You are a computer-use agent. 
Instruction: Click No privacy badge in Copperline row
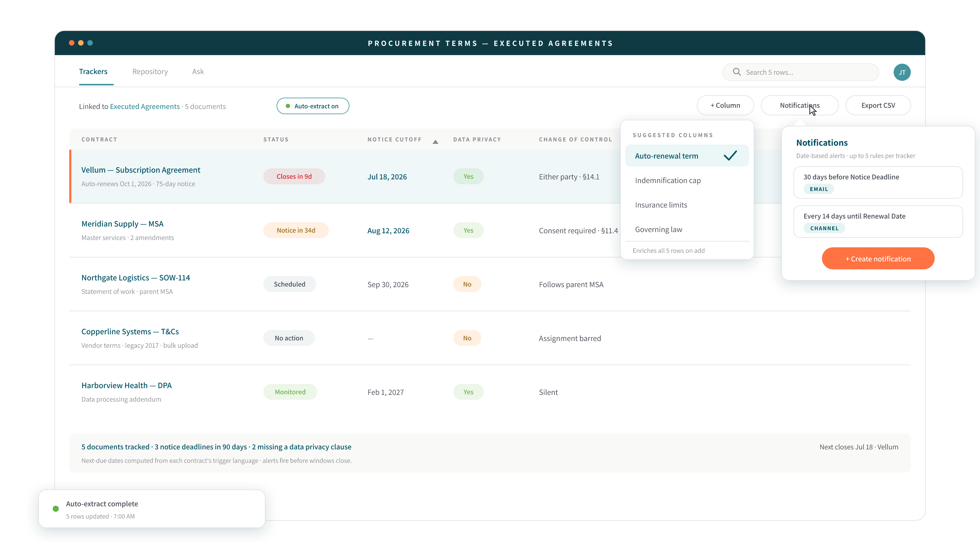[x=467, y=338]
